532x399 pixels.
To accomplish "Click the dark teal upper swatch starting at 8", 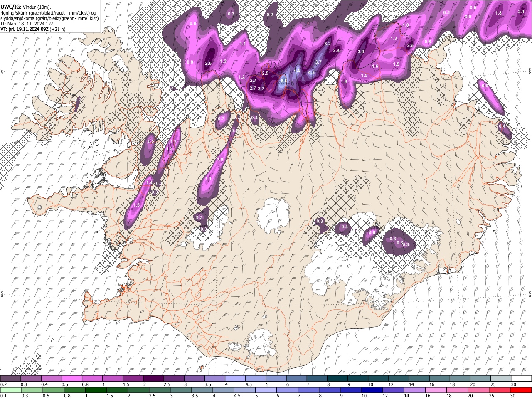I will pos(337,378).
